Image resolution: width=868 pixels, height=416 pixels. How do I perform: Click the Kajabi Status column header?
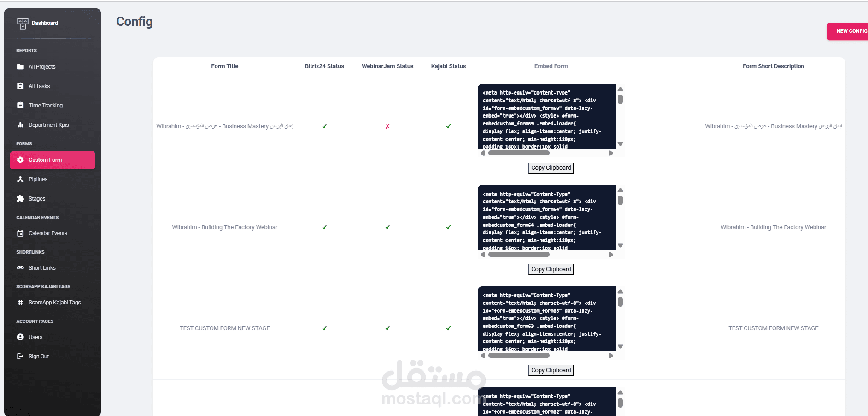click(x=448, y=66)
